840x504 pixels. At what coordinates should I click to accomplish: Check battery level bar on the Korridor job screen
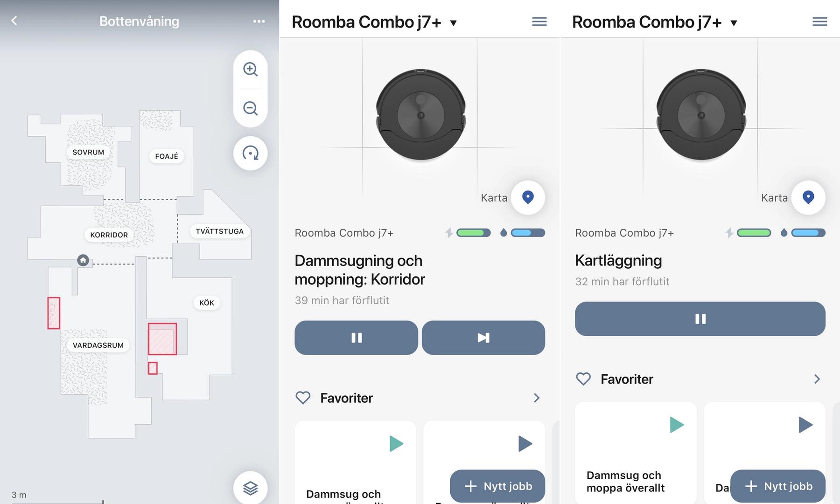coord(473,233)
